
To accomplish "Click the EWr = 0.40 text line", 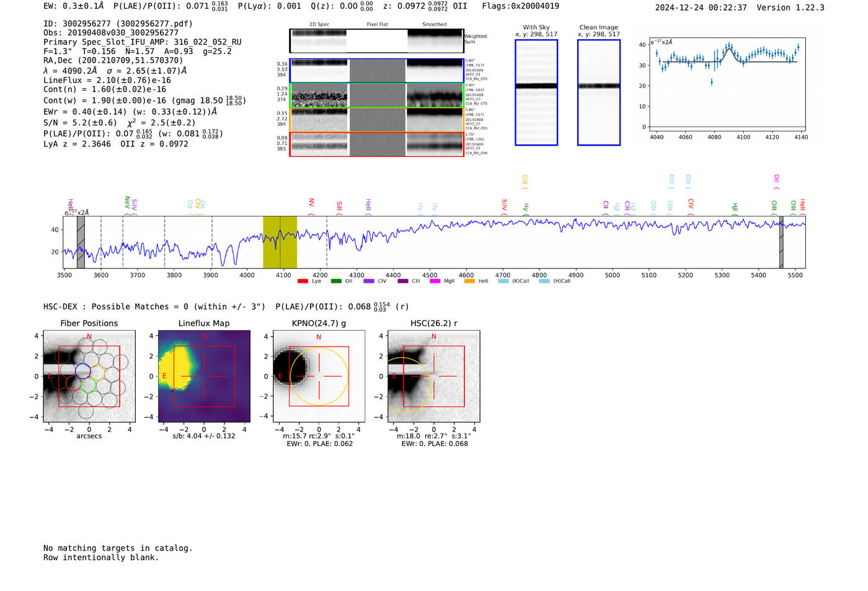I will [x=130, y=112].
